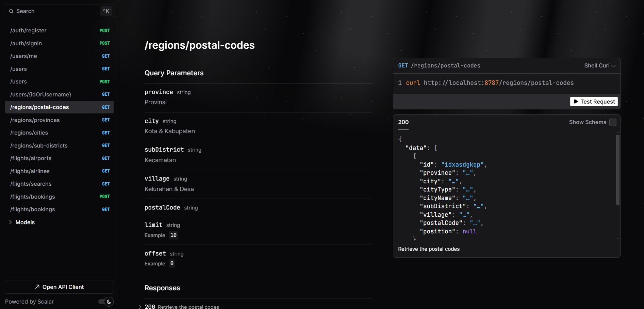Click the GET badge beside /flights/airports

pos(106,158)
